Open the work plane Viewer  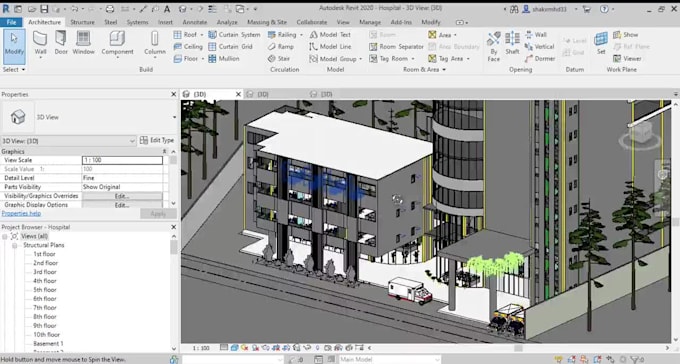click(x=627, y=59)
